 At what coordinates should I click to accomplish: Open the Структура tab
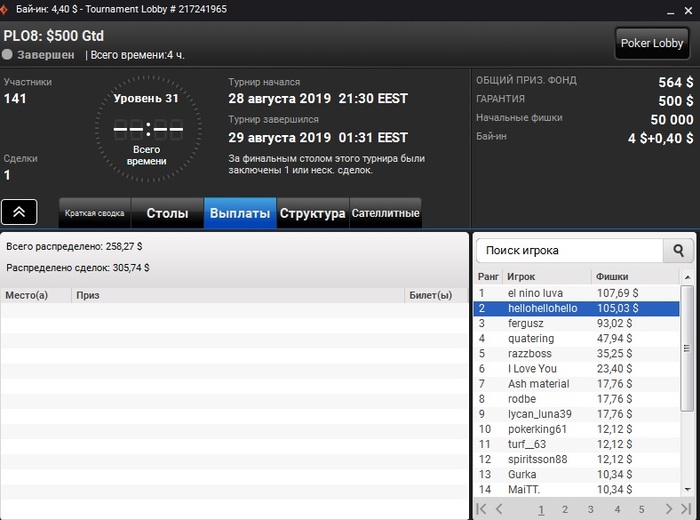[312, 213]
